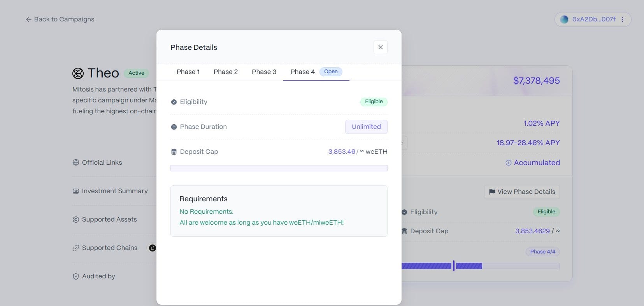Switch to the Phase 2 tab

226,72
